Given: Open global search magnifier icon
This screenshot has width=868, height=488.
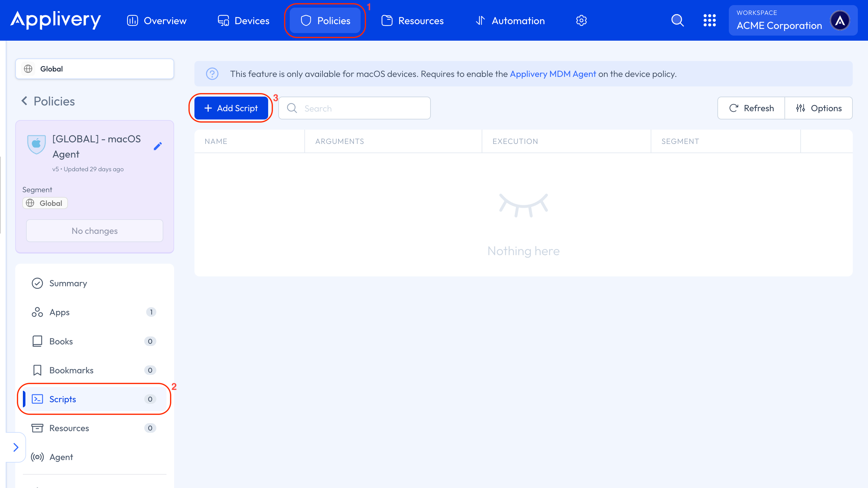Looking at the screenshot, I should click(x=677, y=21).
